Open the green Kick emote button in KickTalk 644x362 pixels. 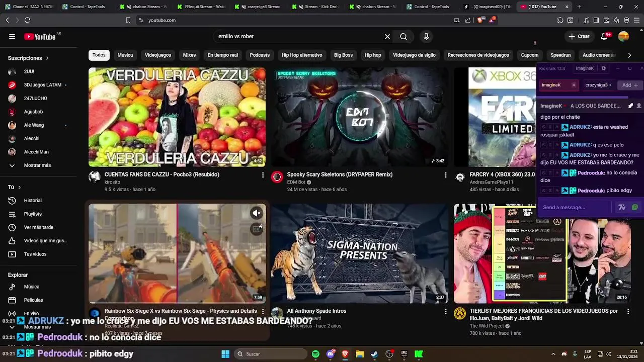(x=634, y=207)
